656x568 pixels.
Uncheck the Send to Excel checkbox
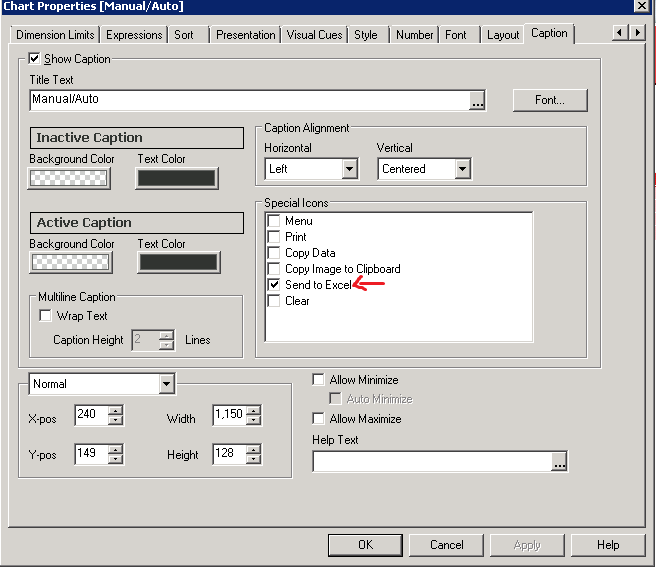click(x=275, y=285)
